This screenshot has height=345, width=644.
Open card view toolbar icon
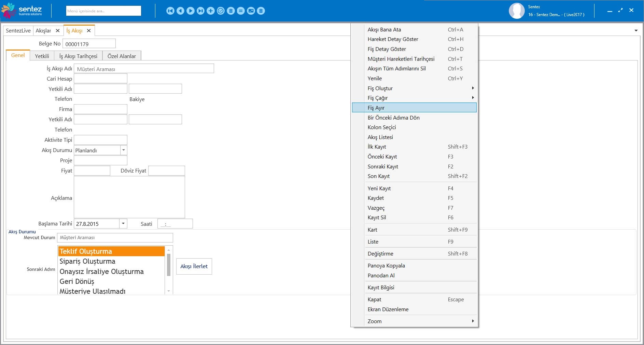tap(251, 11)
